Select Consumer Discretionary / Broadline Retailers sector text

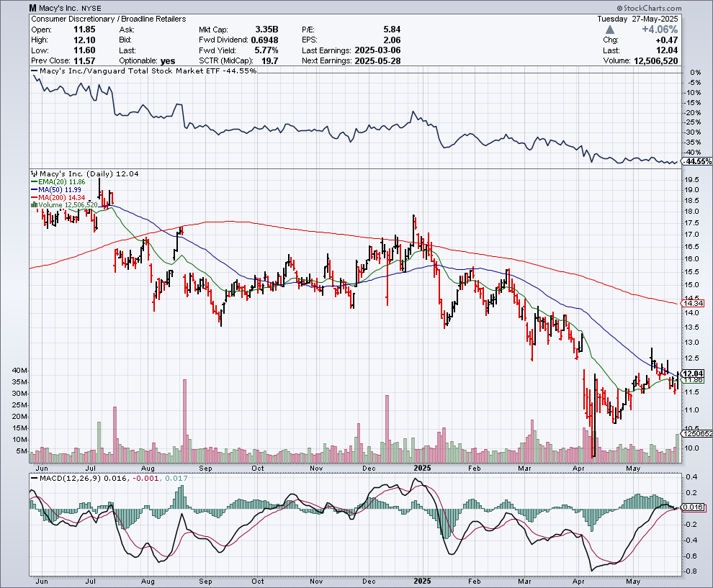108,19
